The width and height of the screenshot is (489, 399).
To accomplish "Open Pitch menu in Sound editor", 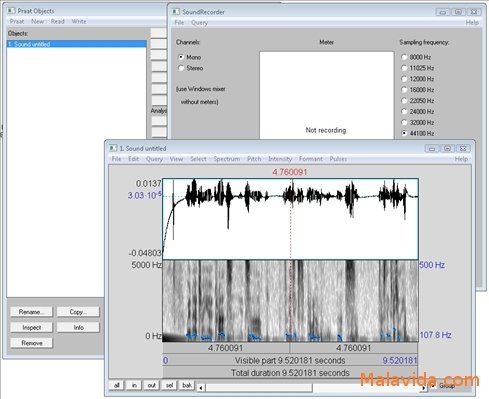I will click(254, 159).
